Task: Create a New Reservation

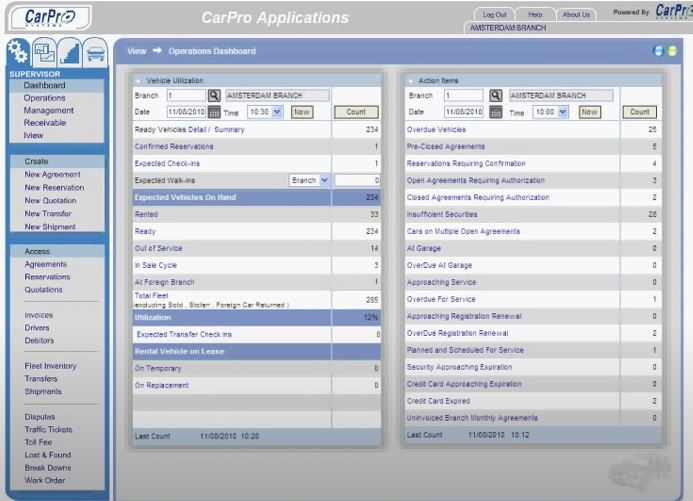Action: pyautogui.click(x=54, y=187)
